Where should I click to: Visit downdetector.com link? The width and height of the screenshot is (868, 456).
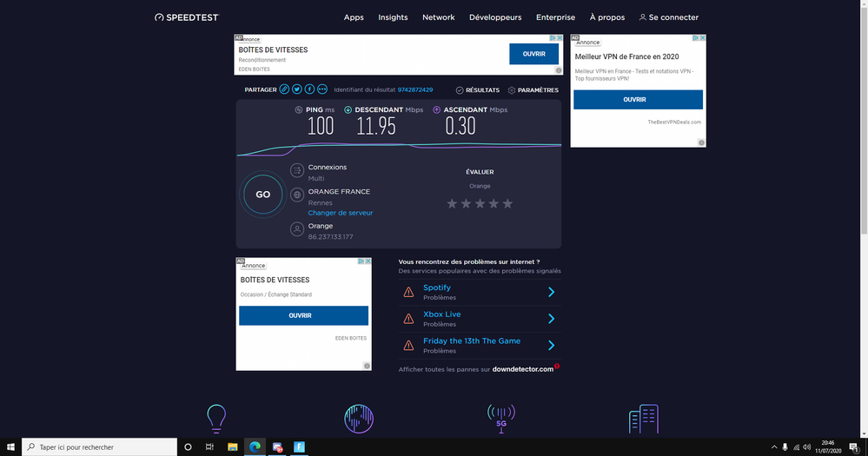[522, 369]
